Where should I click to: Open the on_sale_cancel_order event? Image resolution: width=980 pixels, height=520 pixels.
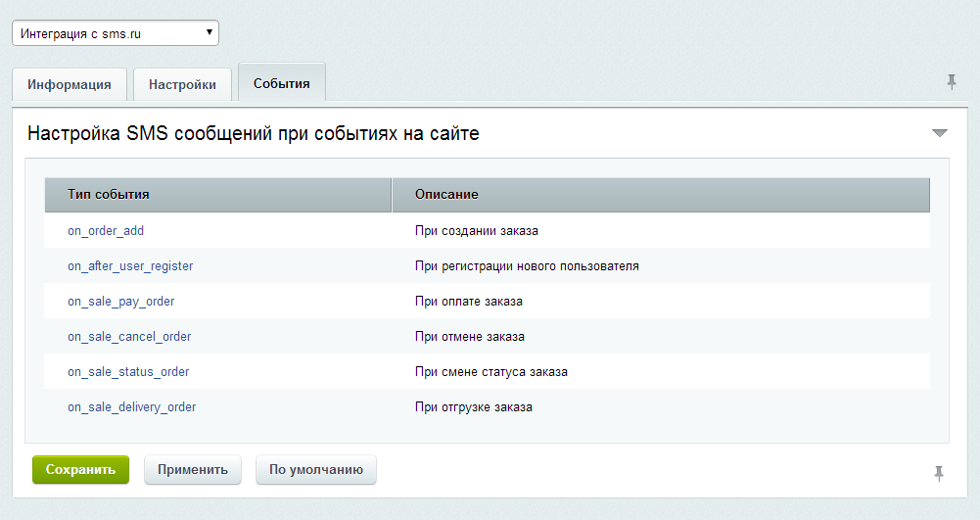pos(129,337)
